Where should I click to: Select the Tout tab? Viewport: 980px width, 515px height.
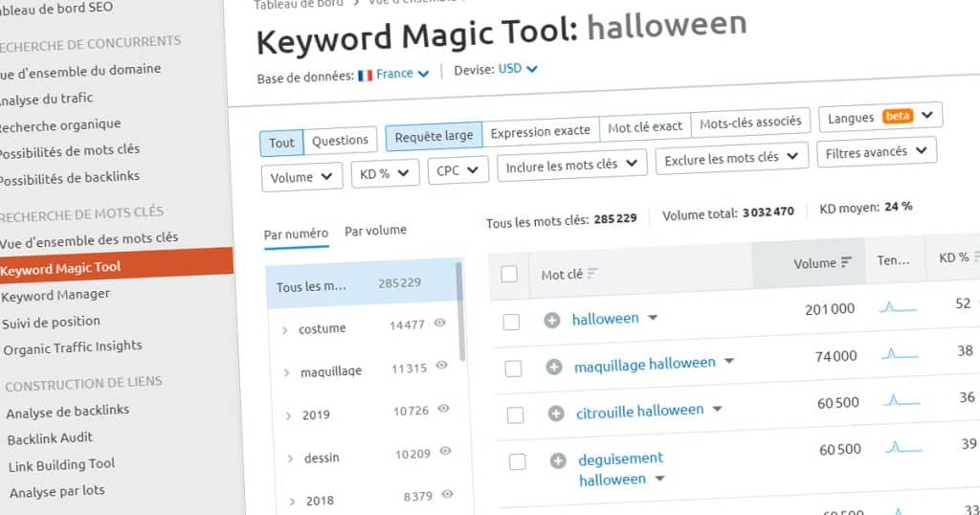[x=281, y=143]
